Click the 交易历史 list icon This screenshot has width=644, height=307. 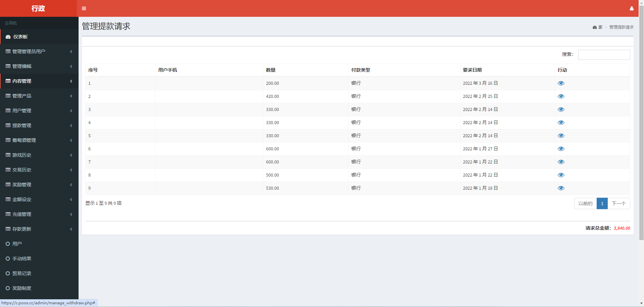pyautogui.click(x=8, y=170)
